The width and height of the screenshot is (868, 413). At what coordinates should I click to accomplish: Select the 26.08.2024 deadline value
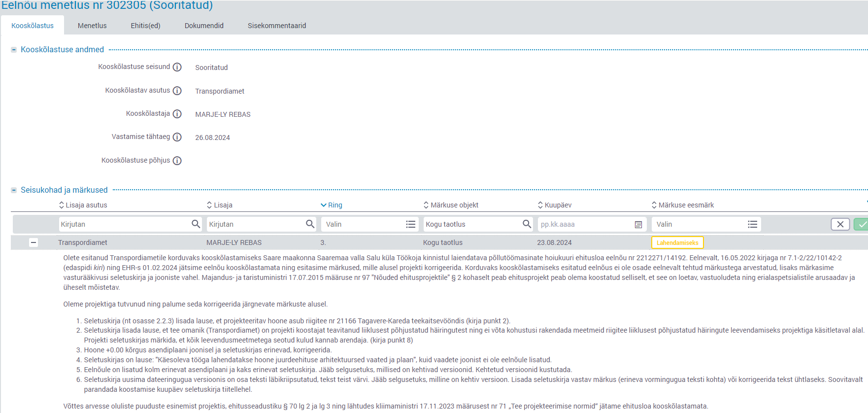(x=212, y=138)
